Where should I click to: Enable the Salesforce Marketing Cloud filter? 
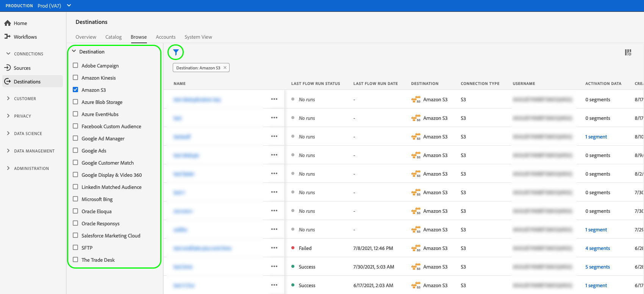click(75, 235)
